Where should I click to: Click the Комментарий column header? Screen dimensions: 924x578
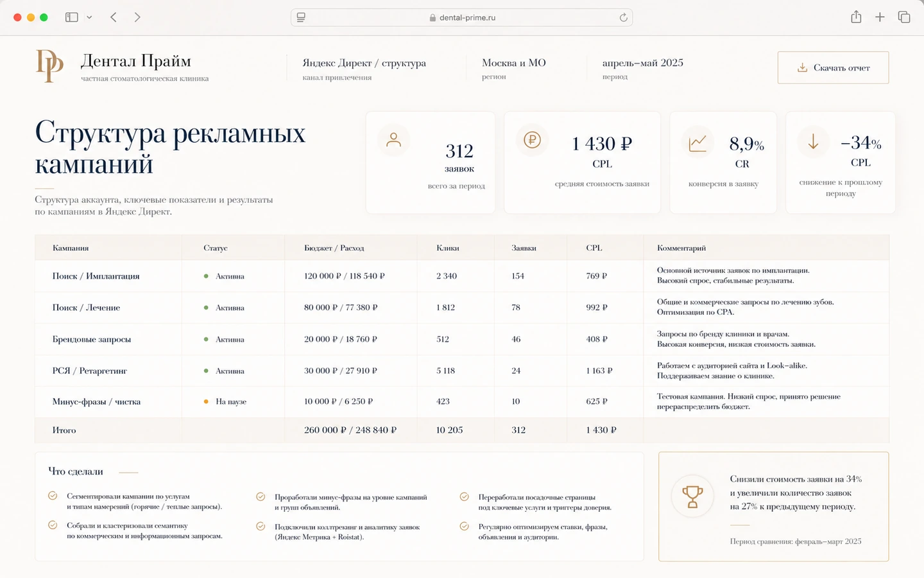(681, 248)
